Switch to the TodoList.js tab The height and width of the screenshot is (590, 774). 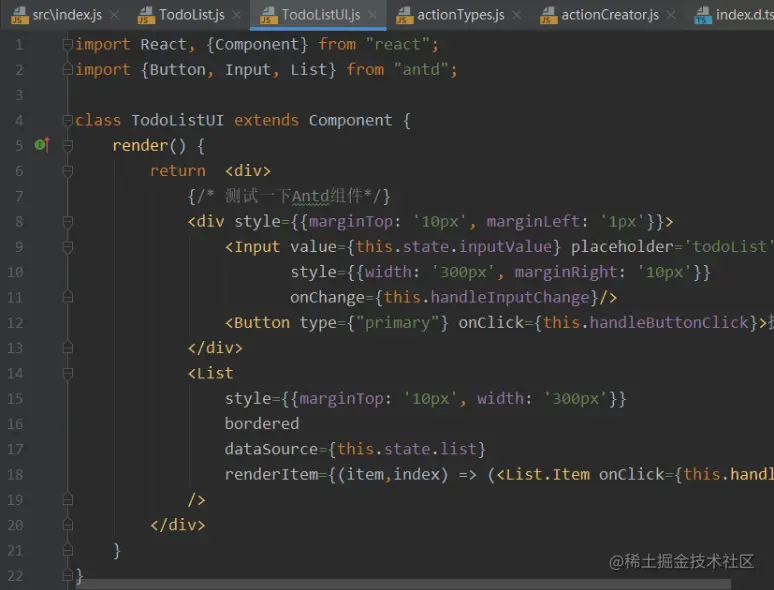click(x=190, y=15)
